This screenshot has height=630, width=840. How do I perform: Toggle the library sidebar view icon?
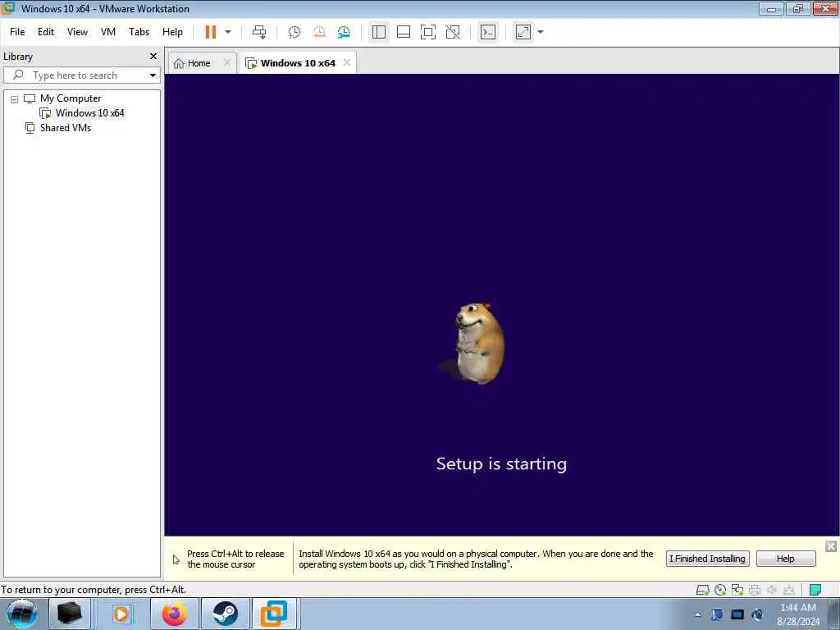tap(379, 32)
